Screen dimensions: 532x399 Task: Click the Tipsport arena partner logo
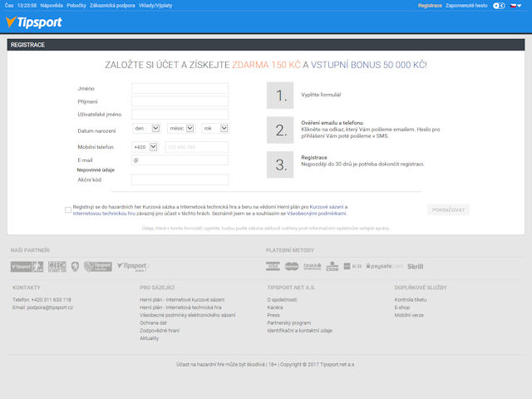[133, 267]
